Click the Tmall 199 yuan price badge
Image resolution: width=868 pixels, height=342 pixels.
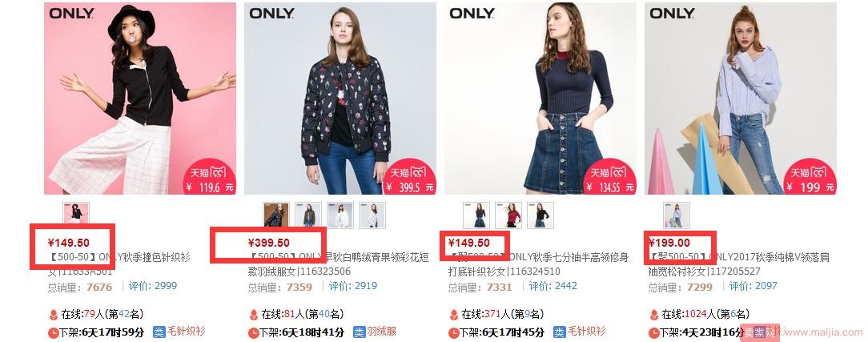(x=810, y=176)
